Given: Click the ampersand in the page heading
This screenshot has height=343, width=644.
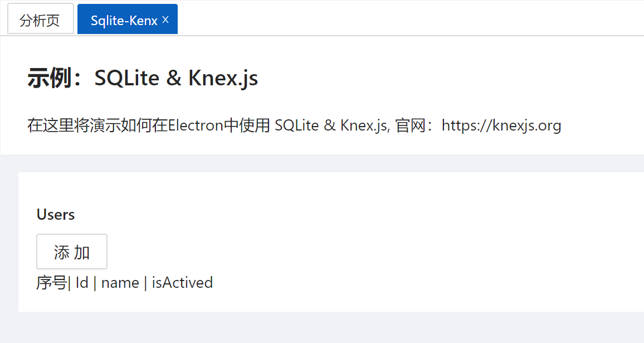Looking at the screenshot, I should [x=174, y=79].
